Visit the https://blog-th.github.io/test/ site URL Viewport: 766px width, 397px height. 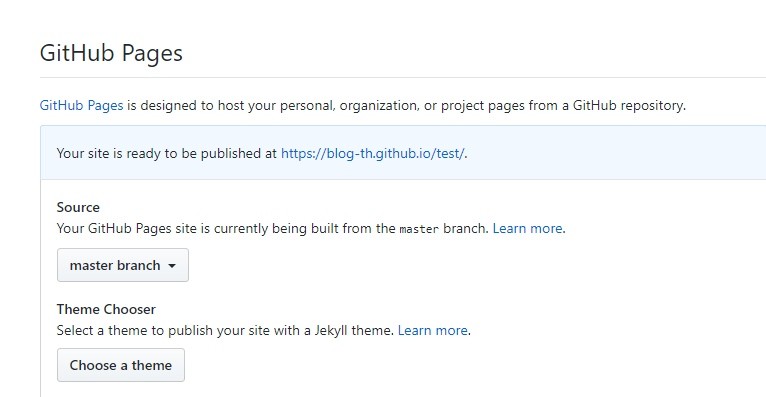pos(372,153)
